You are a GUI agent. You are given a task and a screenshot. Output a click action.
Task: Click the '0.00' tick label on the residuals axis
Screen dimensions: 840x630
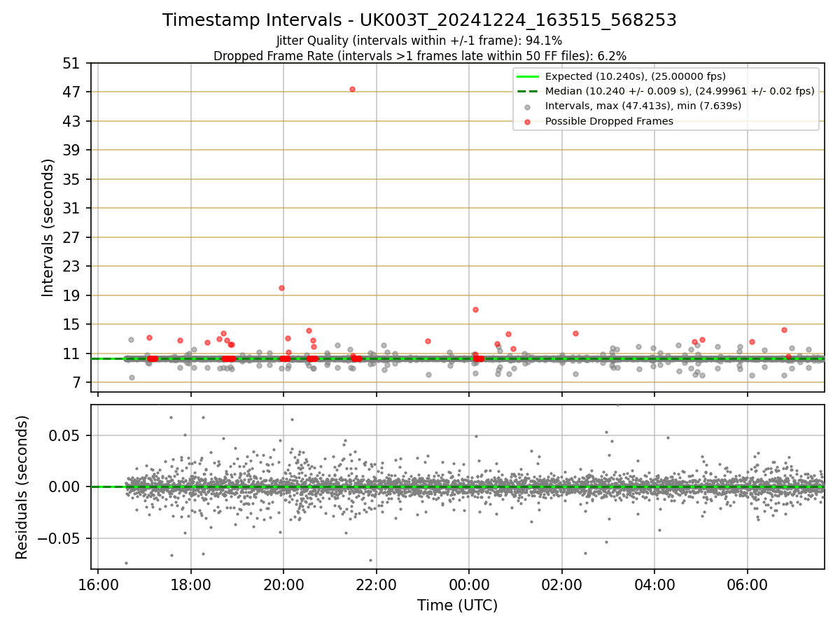click(x=64, y=486)
